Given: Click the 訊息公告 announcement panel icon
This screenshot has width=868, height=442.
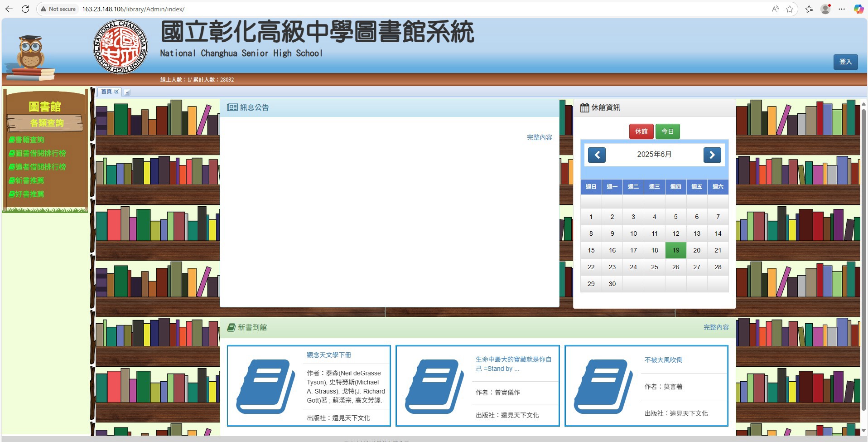Looking at the screenshot, I should [232, 107].
